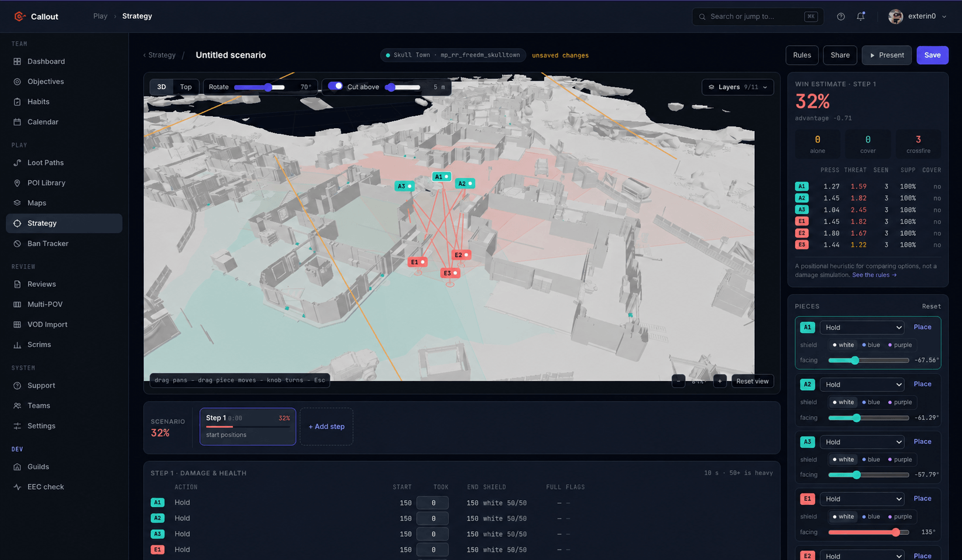Open the Objectives page

[64, 81]
